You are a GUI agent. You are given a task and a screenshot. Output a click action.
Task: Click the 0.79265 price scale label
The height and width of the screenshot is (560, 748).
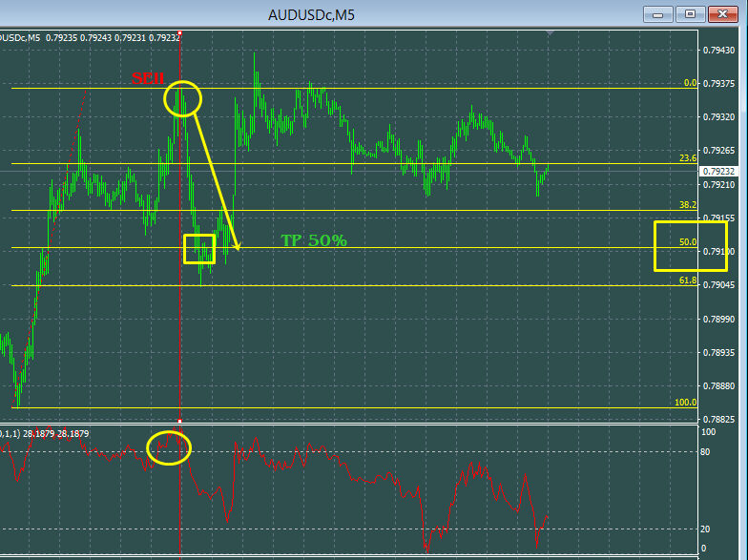coord(719,151)
